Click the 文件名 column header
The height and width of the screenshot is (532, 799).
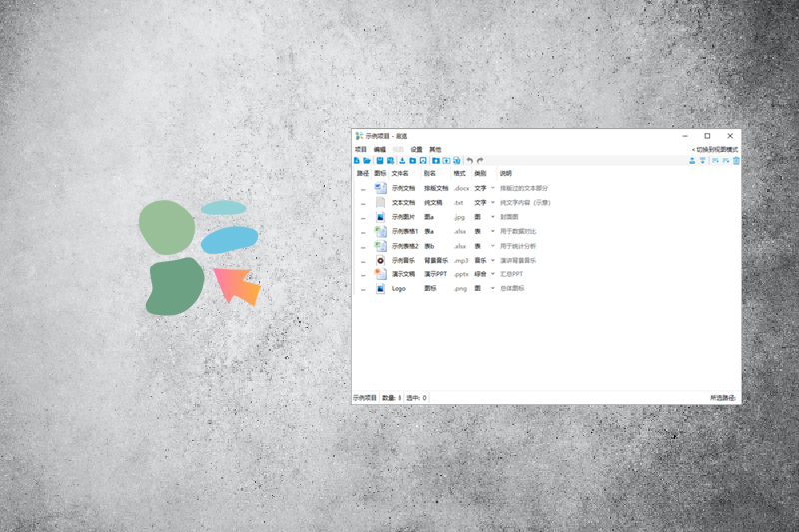click(400, 173)
